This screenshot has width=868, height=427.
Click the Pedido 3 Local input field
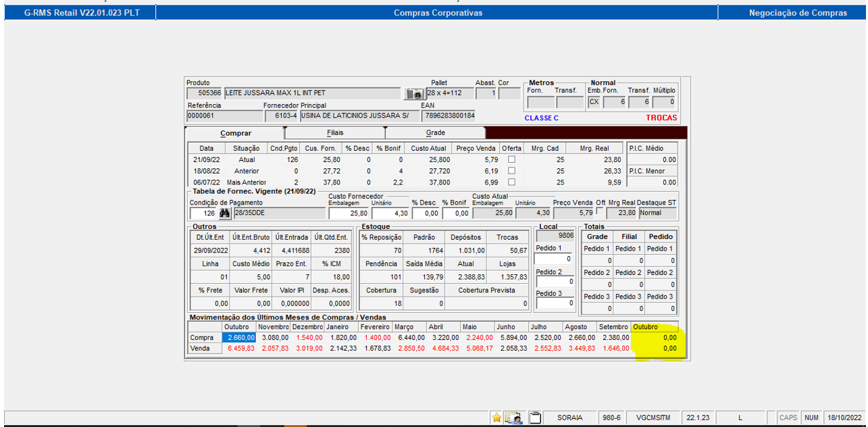click(x=554, y=304)
